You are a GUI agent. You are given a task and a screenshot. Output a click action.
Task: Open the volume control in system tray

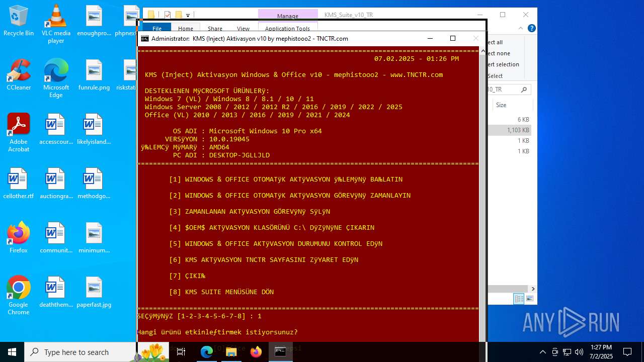click(579, 352)
